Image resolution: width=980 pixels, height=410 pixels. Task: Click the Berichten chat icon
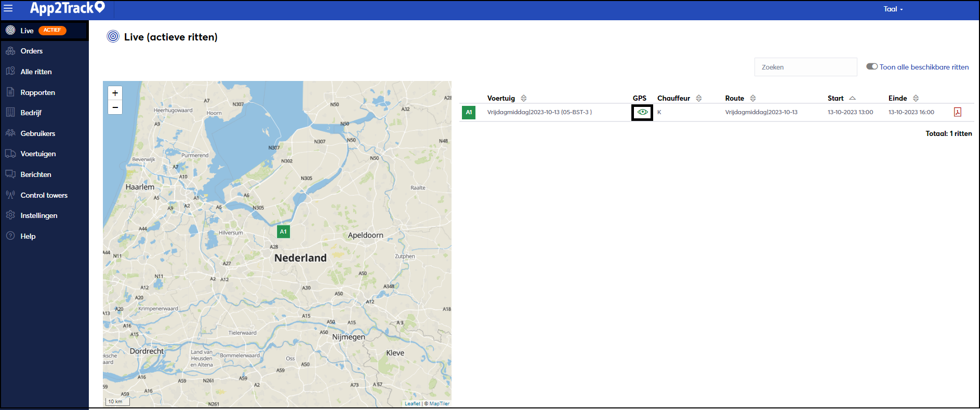[10, 174]
